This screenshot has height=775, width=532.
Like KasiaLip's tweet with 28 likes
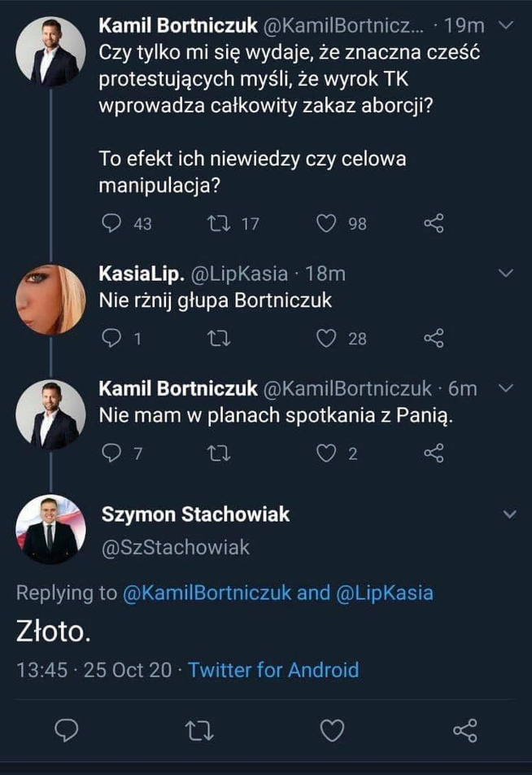(326, 338)
